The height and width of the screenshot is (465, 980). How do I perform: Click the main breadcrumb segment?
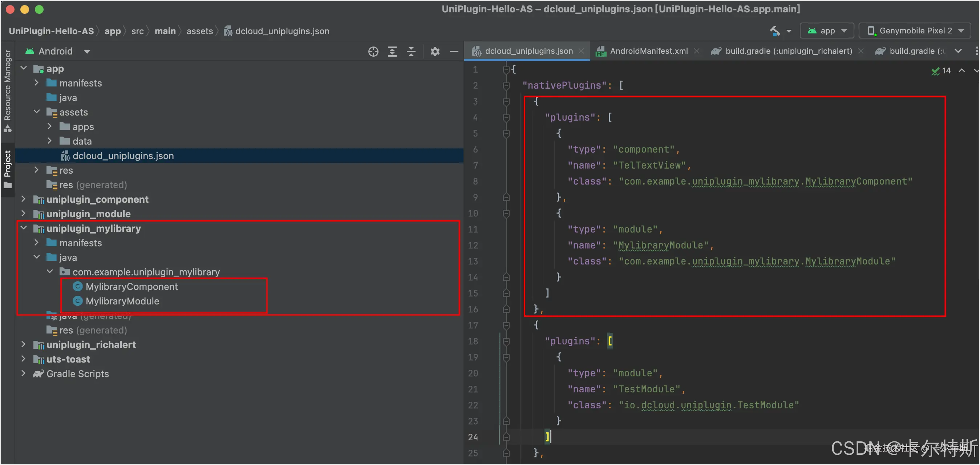click(x=165, y=31)
